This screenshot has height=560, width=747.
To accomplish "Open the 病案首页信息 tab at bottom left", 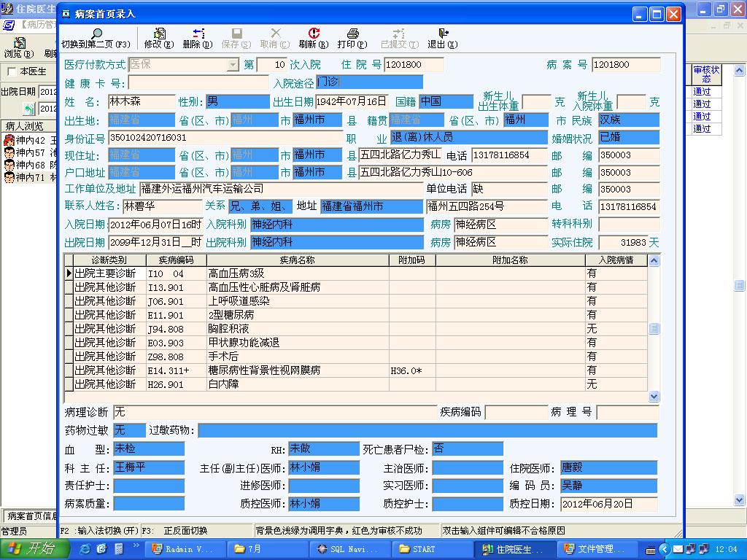I will [29, 516].
